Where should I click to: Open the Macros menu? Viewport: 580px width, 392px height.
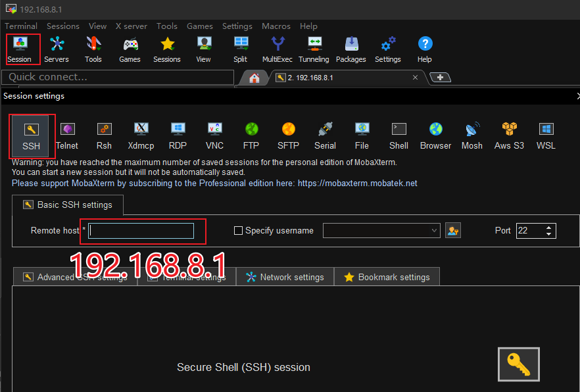(276, 26)
